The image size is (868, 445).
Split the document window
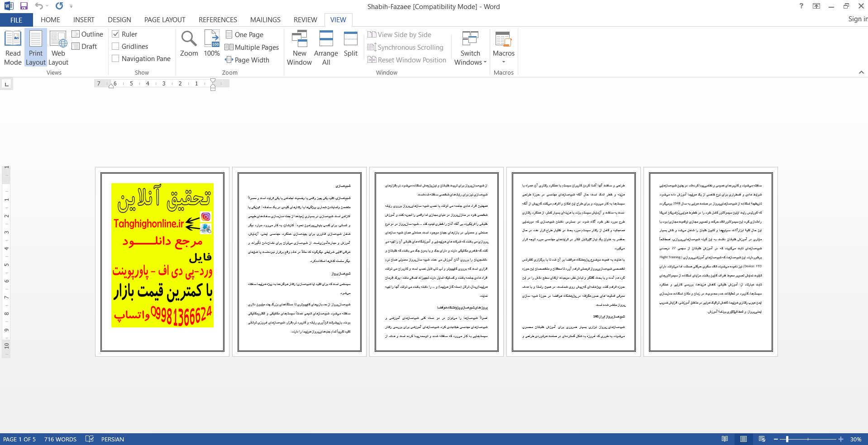point(350,44)
